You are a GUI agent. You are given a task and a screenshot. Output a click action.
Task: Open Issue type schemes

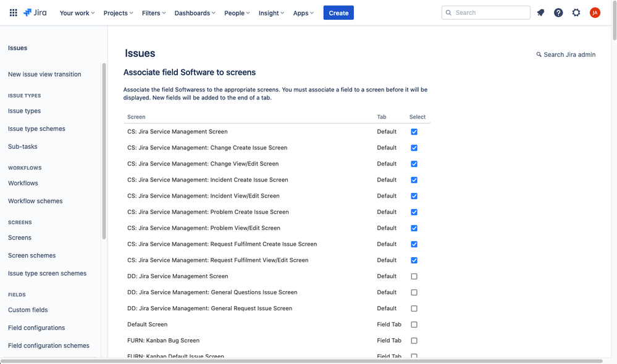point(36,128)
